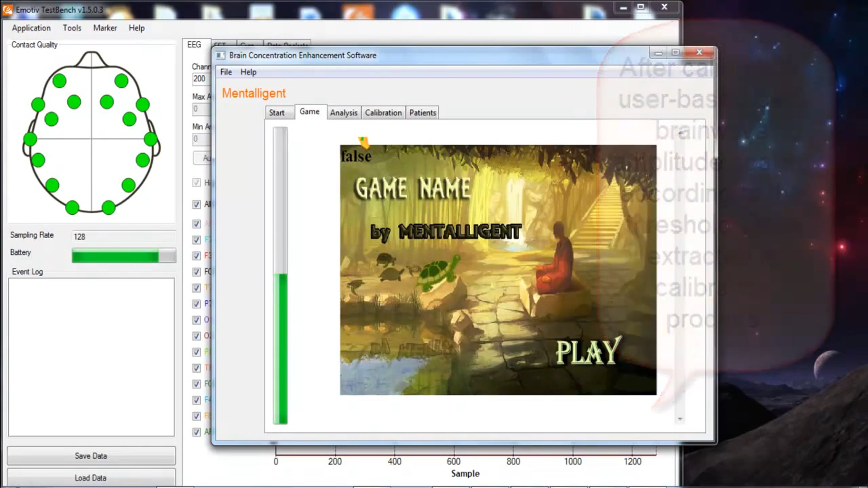Toggle the red F3 channel checkbox
The image size is (868, 488).
tap(196, 256)
